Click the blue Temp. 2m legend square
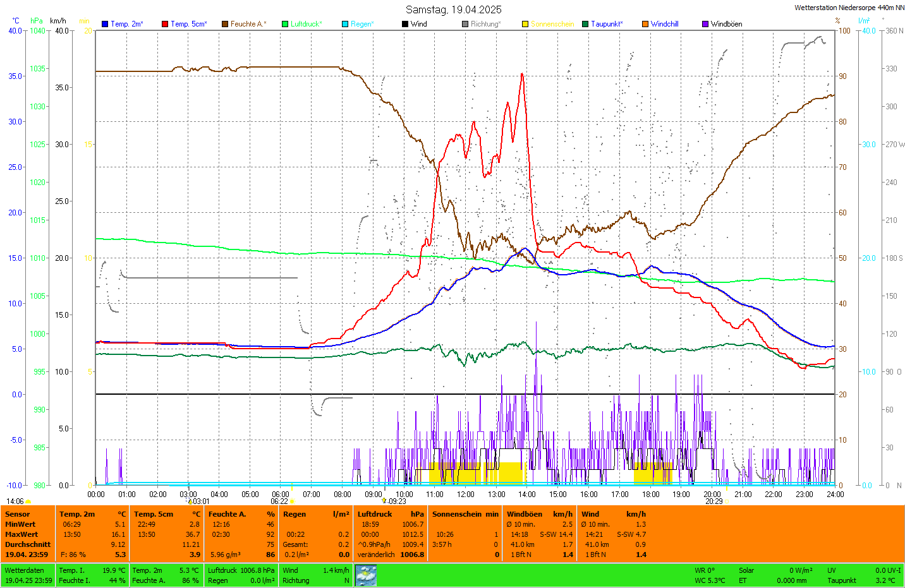Viewport: 905px width, 588px height. click(x=105, y=24)
